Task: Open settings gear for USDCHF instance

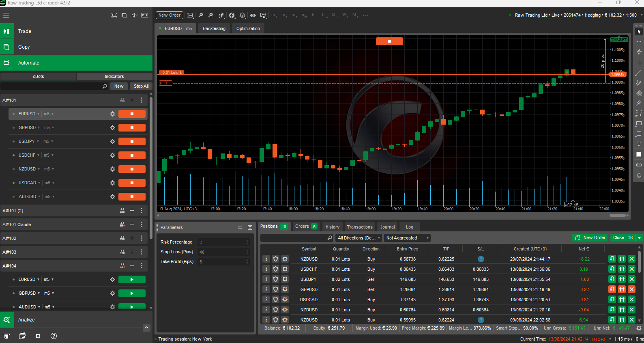Action: (x=113, y=155)
